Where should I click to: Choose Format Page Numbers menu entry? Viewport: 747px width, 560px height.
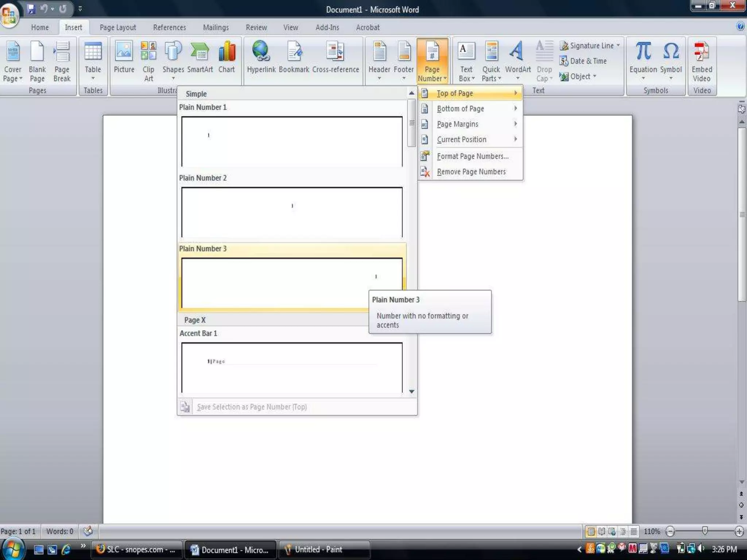click(472, 156)
